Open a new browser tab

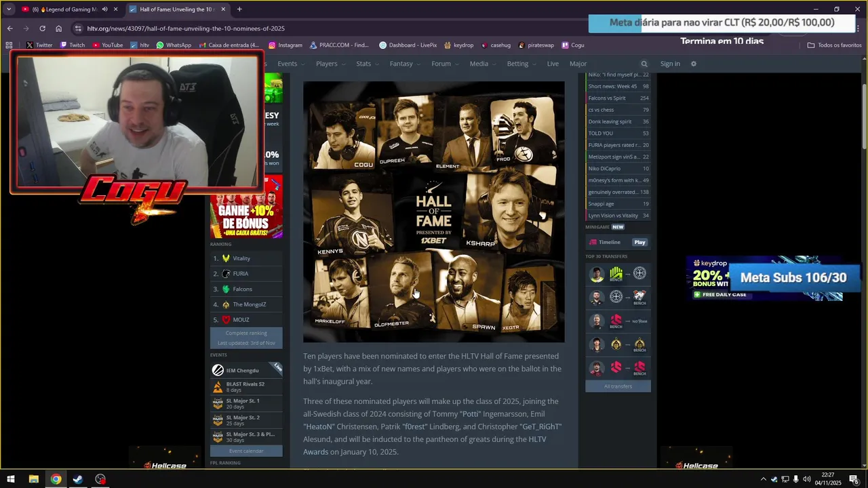pyautogui.click(x=239, y=9)
